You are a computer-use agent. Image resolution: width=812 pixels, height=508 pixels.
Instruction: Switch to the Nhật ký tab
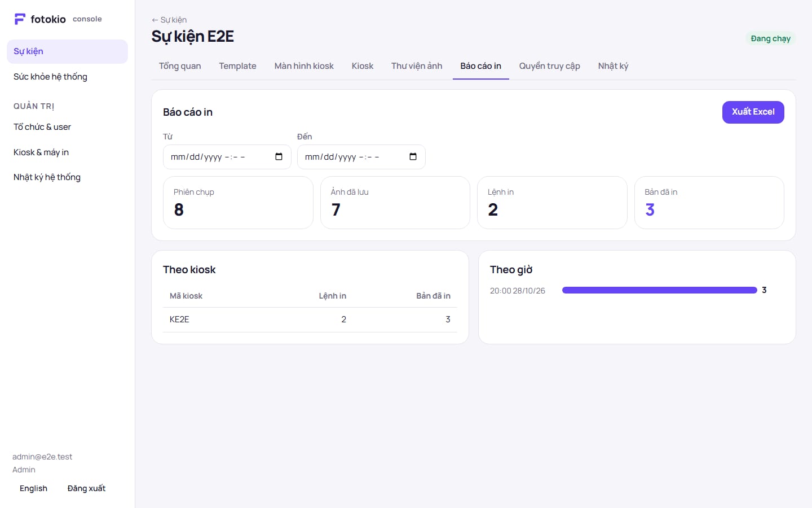coord(613,66)
